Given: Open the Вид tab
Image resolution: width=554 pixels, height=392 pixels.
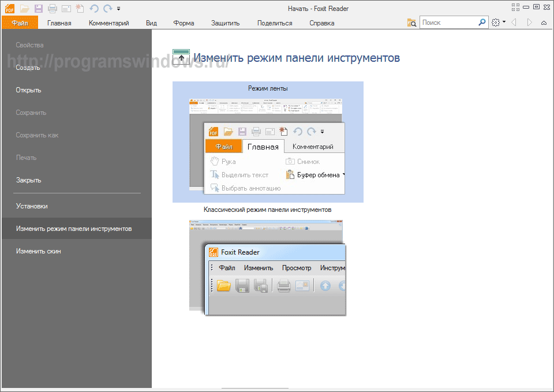Looking at the screenshot, I should [151, 23].
